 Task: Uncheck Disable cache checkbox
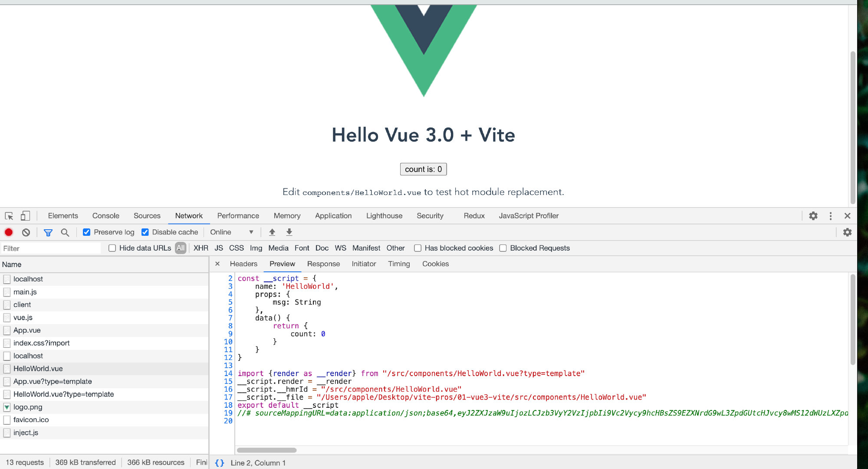click(x=145, y=232)
